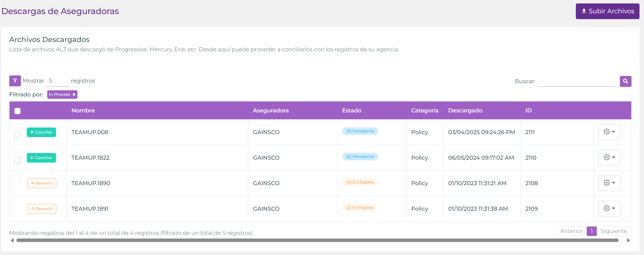Remove the In Process filter chip
The height and width of the screenshot is (255, 644).
click(74, 94)
